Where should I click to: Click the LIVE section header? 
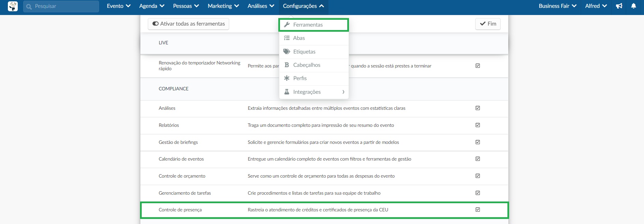point(163,43)
